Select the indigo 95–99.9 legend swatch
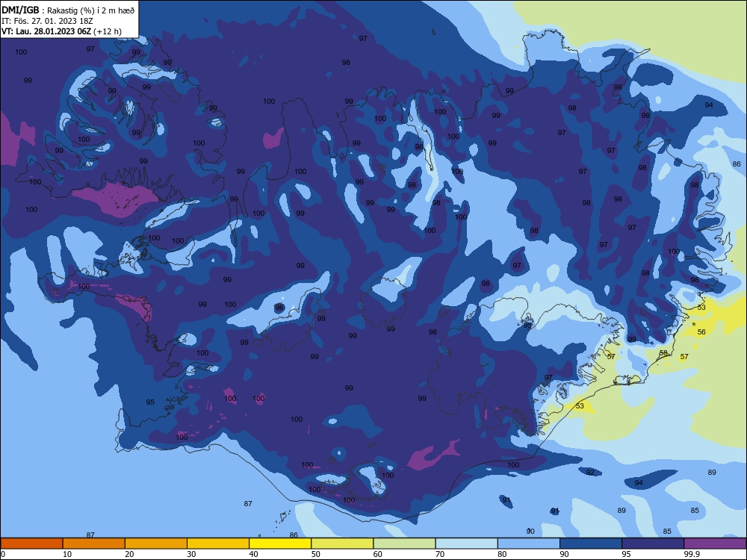The height and width of the screenshot is (560, 747). [653, 544]
